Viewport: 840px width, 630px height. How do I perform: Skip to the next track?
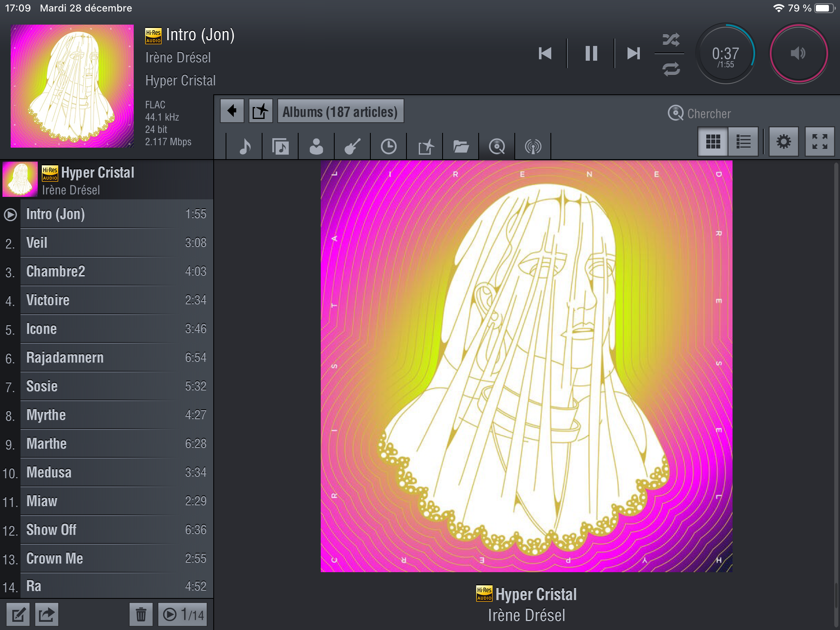pos(633,53)
